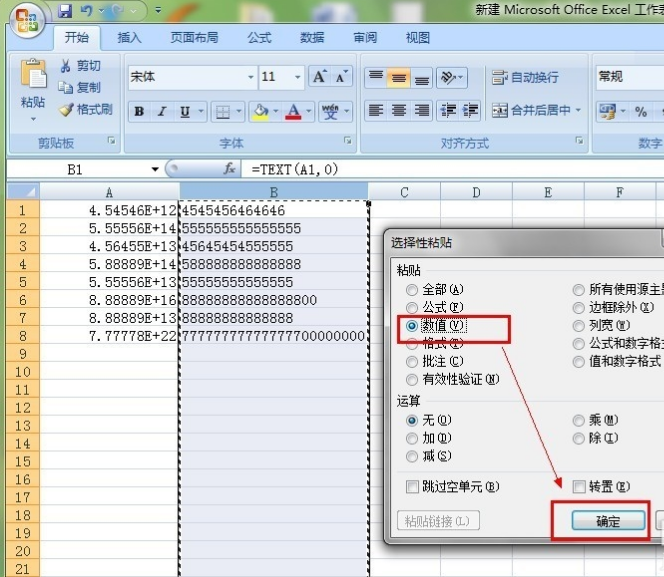Viewport: 664px width, 577px height.
Task: Undo the last action
Action: coord(86,11)
